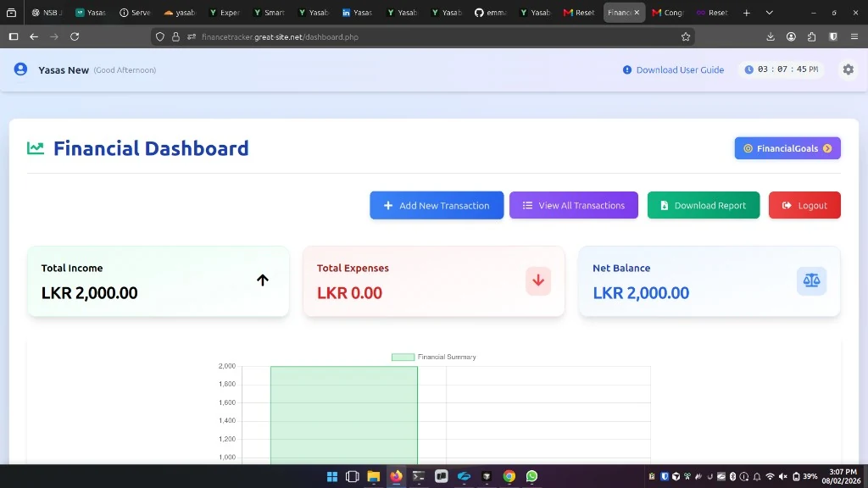Open notifications bell in the system tray
Image resolution: width=868 pixels, height=488 pixels.
[757, 476]
